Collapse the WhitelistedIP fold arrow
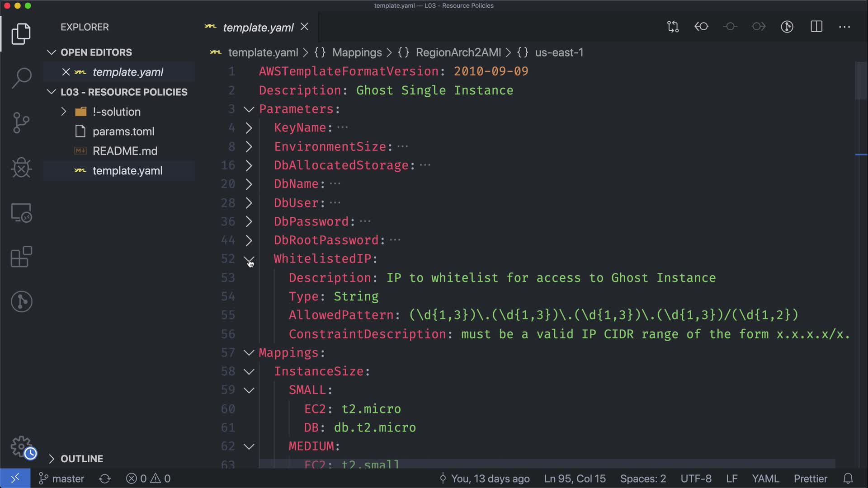Image resolution: width=868 pixels, height=488 pixels. (x=249, y=259)
